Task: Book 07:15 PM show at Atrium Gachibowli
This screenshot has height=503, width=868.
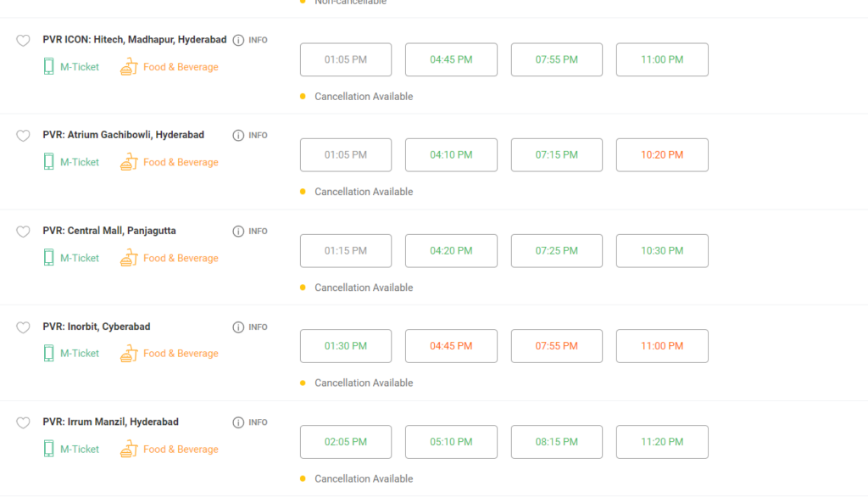Action: [556, 154]
